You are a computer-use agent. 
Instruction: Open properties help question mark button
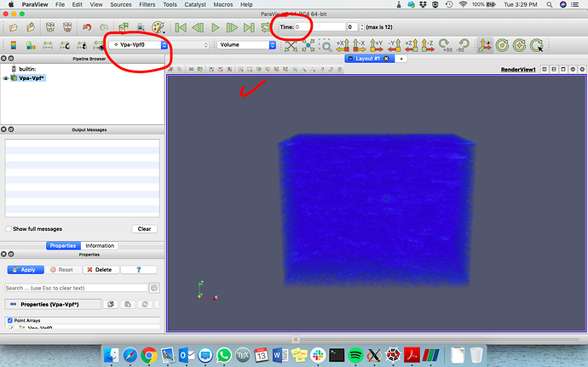point(139,270)
